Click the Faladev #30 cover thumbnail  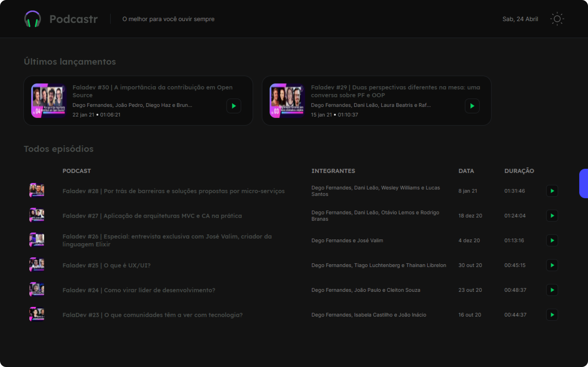click(48, 100)
